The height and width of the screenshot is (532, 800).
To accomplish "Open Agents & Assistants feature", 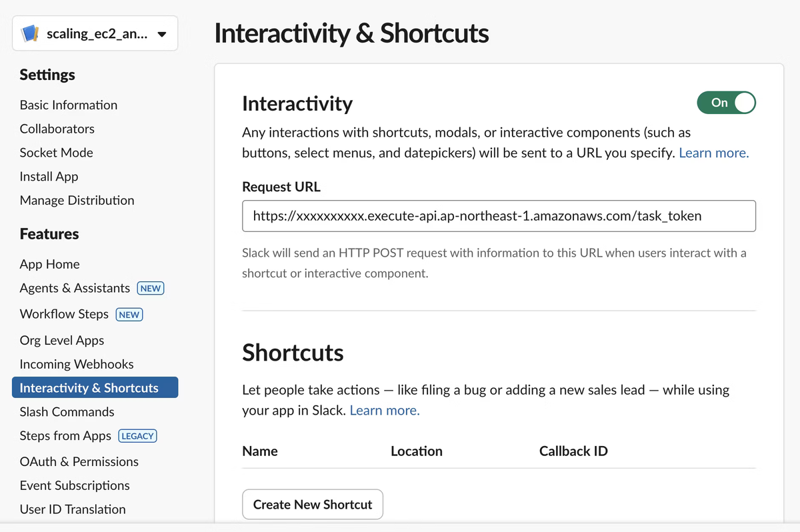I will point(75,288).
